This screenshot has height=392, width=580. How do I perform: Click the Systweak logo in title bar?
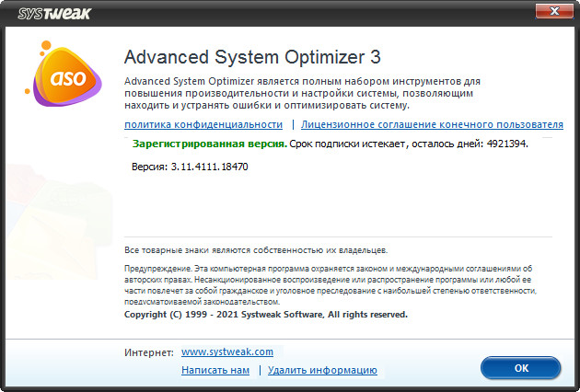tap(42, 10)
